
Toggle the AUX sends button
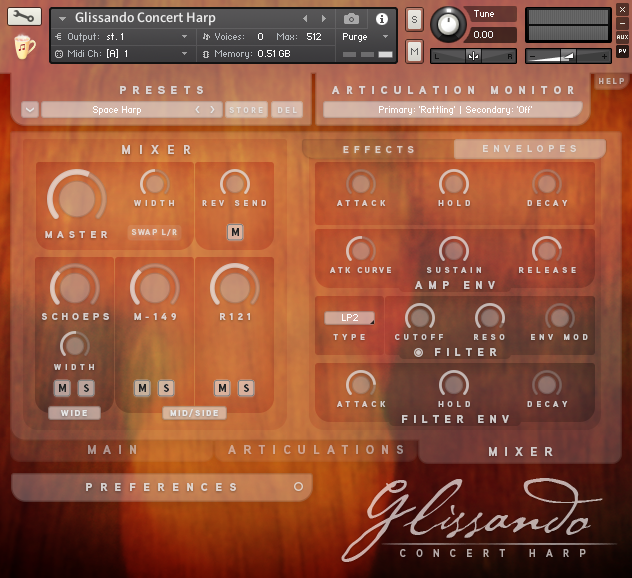622,37
